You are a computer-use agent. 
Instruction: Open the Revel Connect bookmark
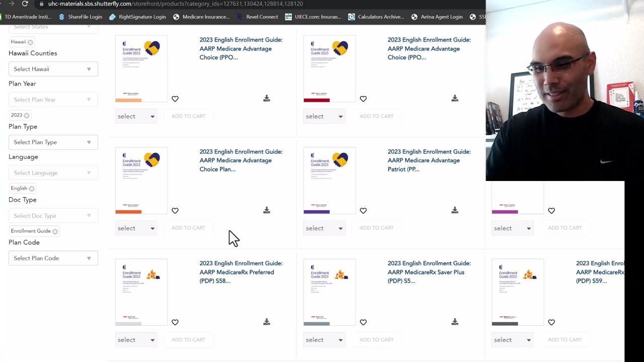pyautogui.click(x=257, y=17)
